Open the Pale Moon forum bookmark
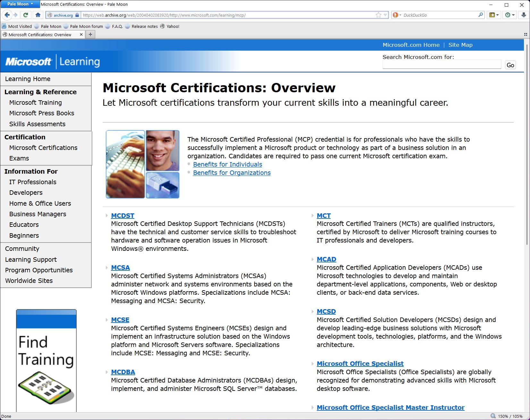This screenshot has height=420, width=530. coord(83,26)
